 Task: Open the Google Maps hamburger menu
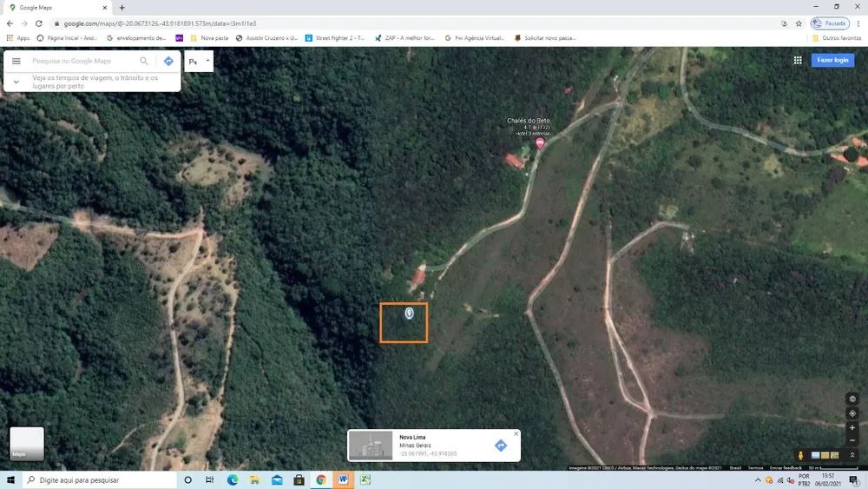coord(16,61)
